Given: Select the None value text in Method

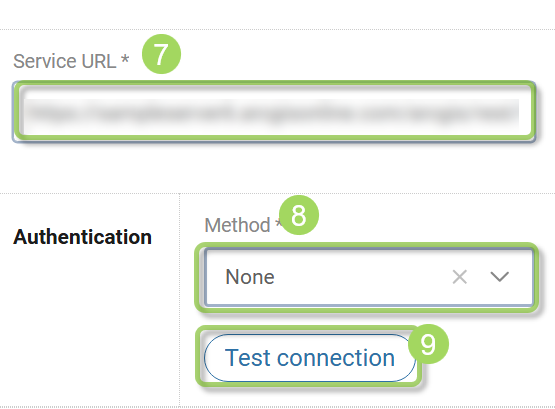Looking at the screenshot, I should [x=250, y=277].
